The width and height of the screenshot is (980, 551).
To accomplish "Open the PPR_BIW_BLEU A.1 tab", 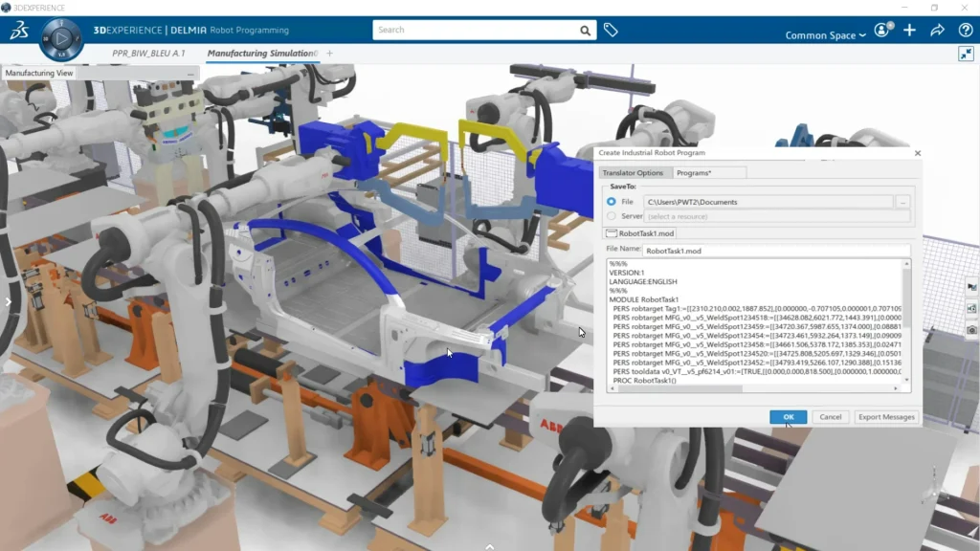I will 148,54.
